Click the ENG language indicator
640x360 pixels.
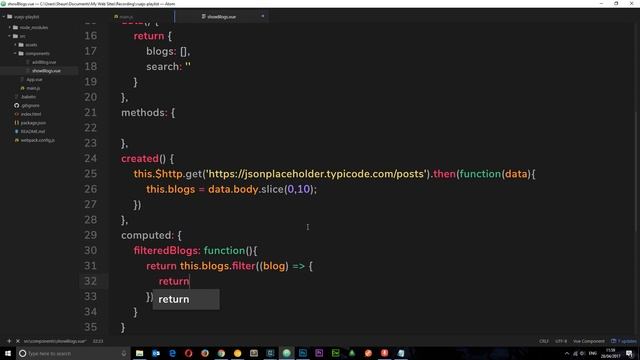[x=593, y=353]
